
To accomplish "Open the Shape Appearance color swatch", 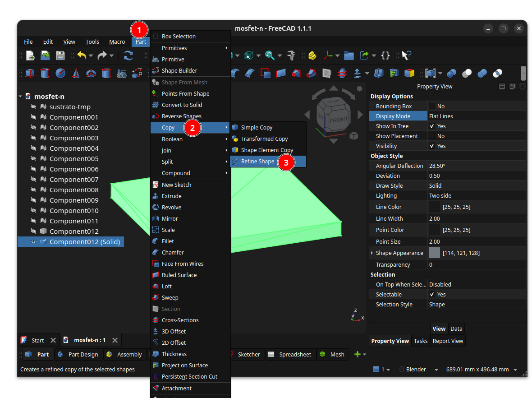I will [435, 253].
